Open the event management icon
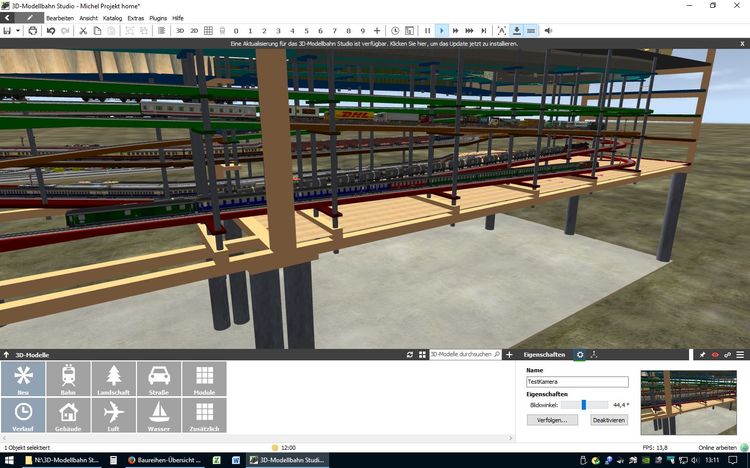This screenshot has height=468, width=750. pos(409,31)
